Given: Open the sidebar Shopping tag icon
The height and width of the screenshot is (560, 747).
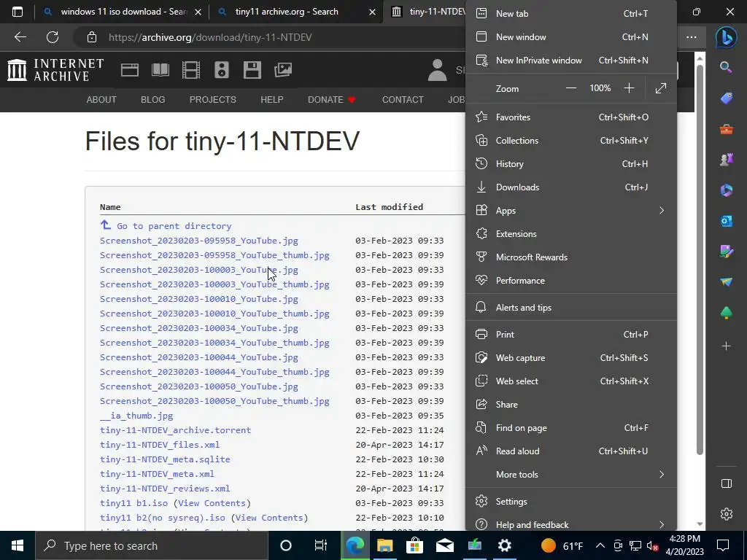Looking at the screenshot, I should point(726,98).
